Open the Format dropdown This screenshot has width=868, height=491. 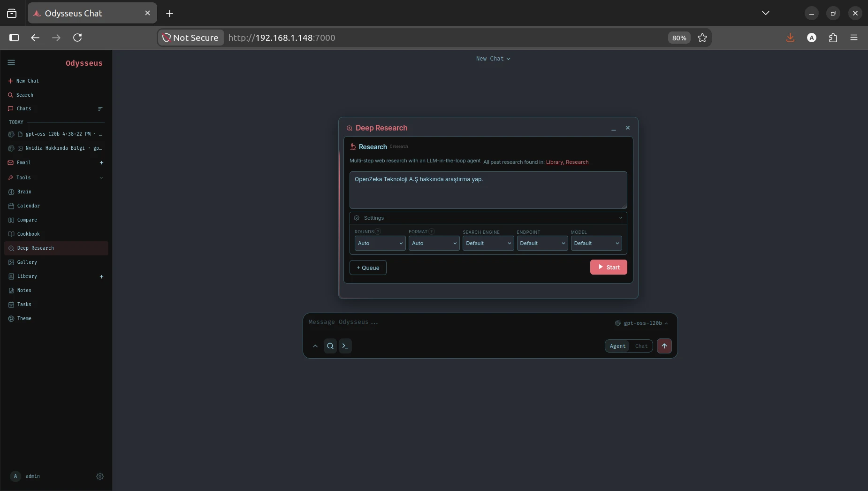pyautogui.click(x=434, y=243)
